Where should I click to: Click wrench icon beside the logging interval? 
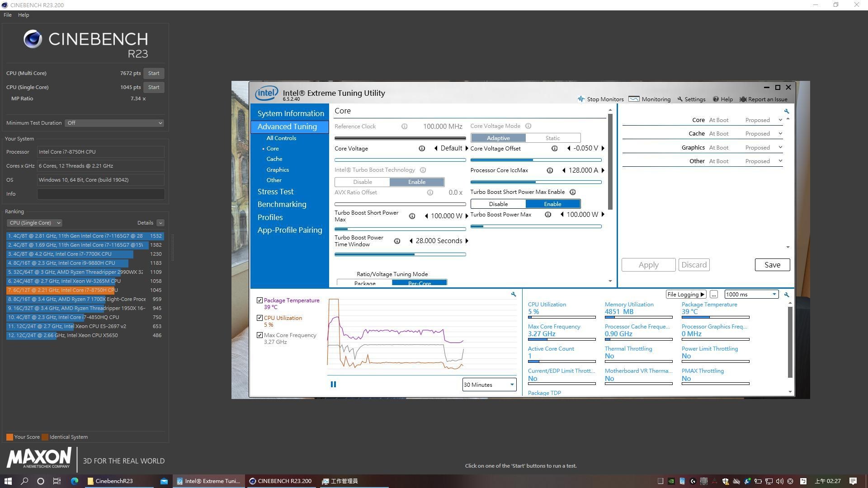pyautogui.click(x=787, y=295)
